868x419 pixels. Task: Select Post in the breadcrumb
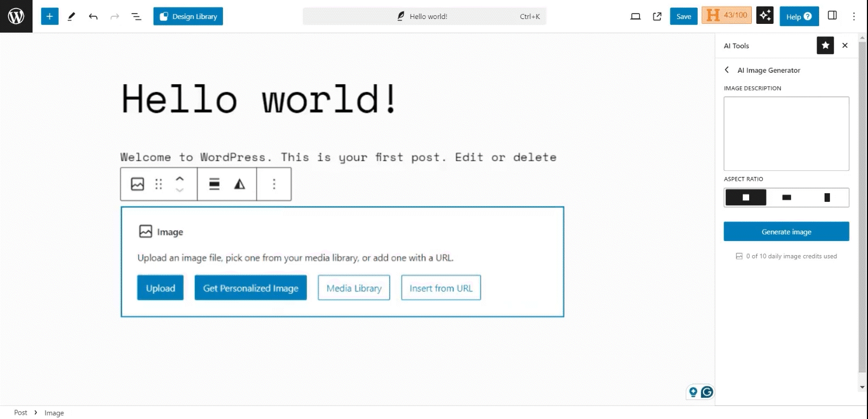pyautogui.click(x=21, y=412)
